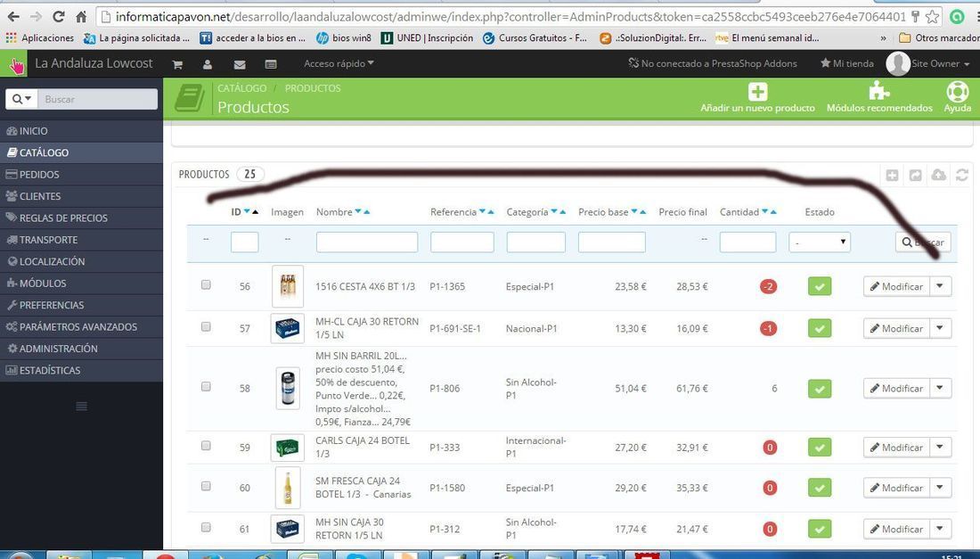980x559 pixels.
Task: Select checkbox for product 60
Action: [x=206, y=486]
